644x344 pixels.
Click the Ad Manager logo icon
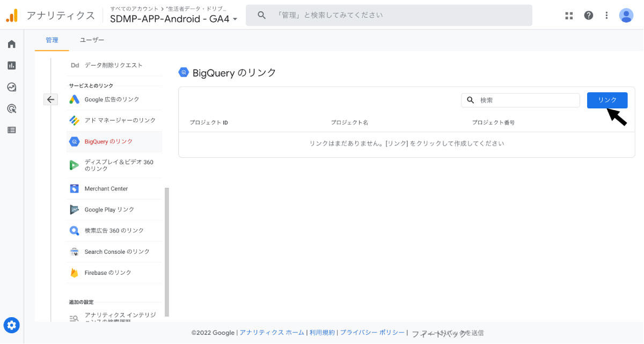[x=75, y=120]
